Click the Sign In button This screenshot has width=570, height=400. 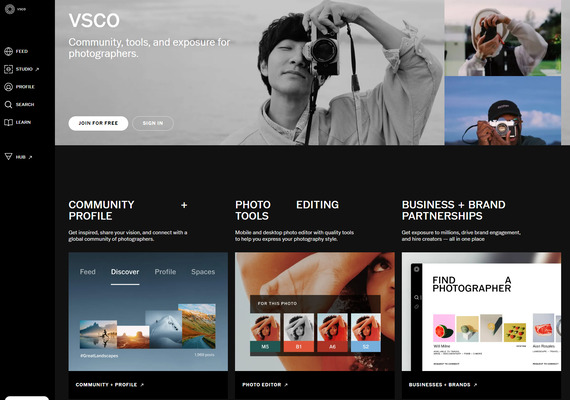coord(153,123)
